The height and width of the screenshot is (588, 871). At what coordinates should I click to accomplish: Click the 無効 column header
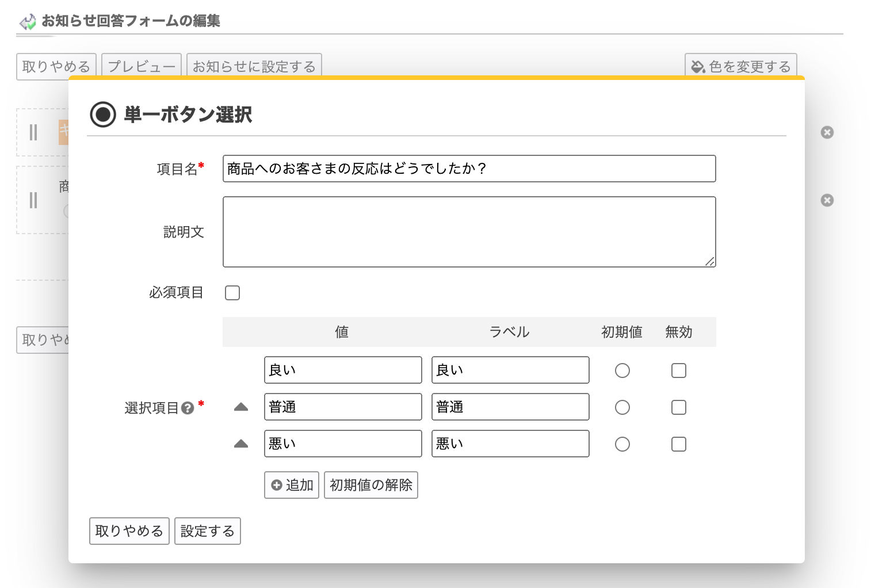[679, 332]
